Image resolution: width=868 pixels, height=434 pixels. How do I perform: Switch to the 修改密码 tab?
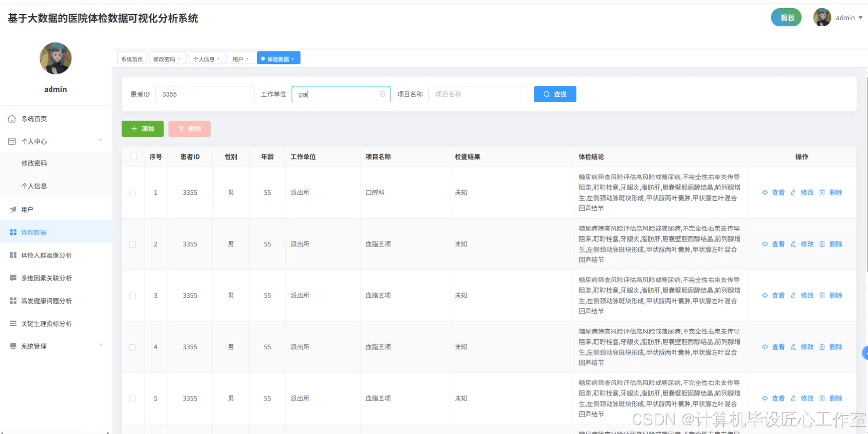pyautogui.click(x=164, y=59)
